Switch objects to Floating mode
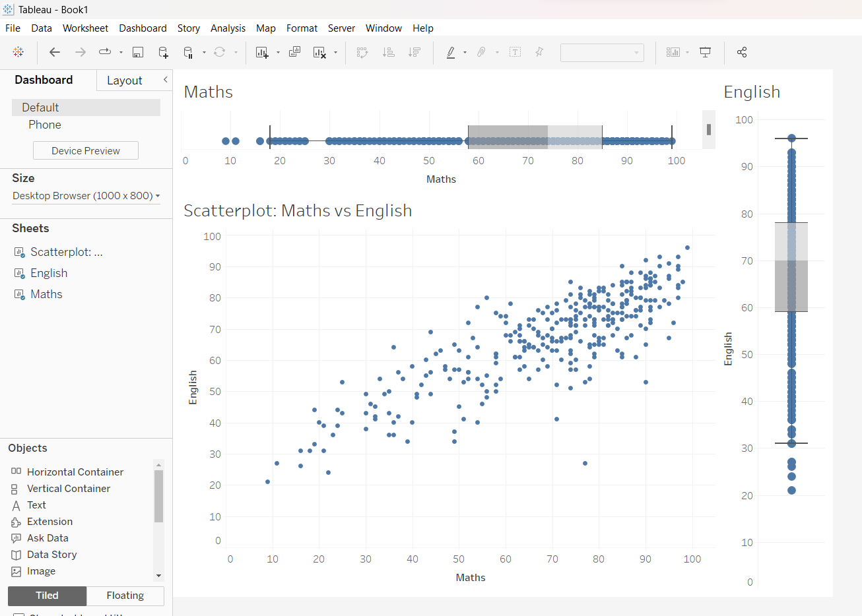The width and height of the screenshot is (862, 616). point(125,596)
